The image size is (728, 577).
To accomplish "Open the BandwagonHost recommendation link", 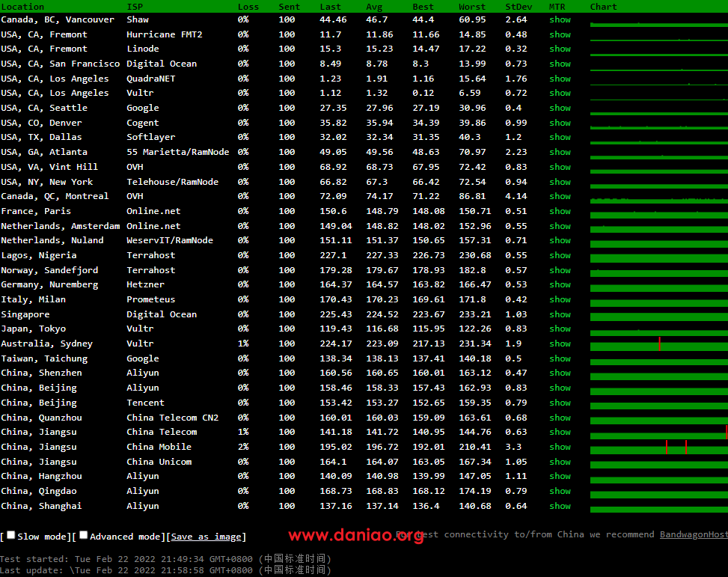I will coord(694,535).
